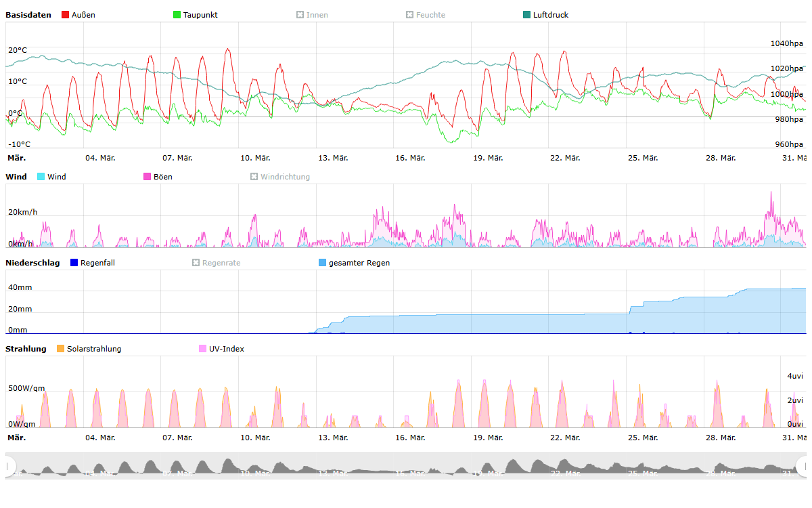Viewport: 812px width, 508px height.
Task: Click the Strahlung section title
Action: 26,349
